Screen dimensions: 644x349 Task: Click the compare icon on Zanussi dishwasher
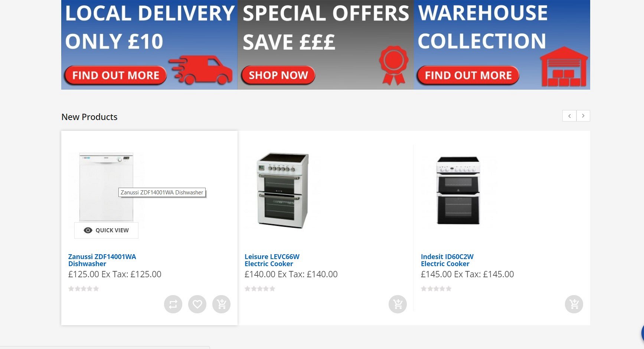coord(173,304)
